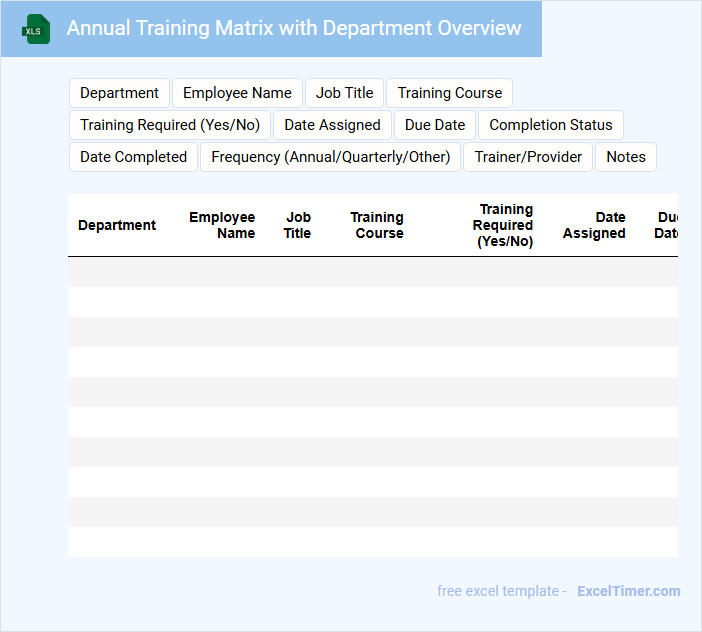Open the Annual Training Matrix title heading
This screenshot has width=702, height=632.
[294, 28]
